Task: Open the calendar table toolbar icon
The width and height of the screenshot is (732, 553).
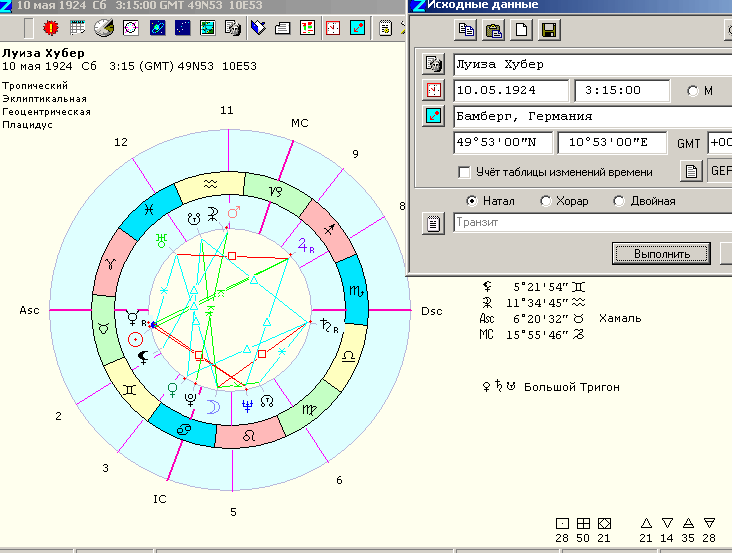Action: click(x=77, y=28)
